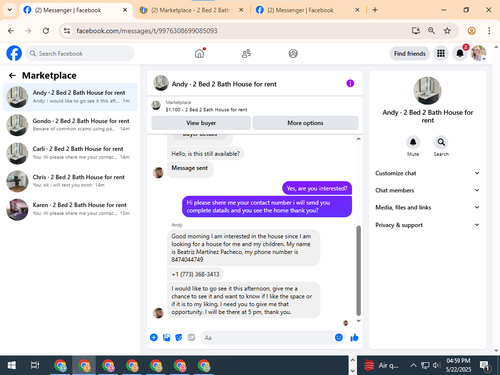Open the Karen conversation
The height and width of the screenshot is (375, 500).
point(70,209)
